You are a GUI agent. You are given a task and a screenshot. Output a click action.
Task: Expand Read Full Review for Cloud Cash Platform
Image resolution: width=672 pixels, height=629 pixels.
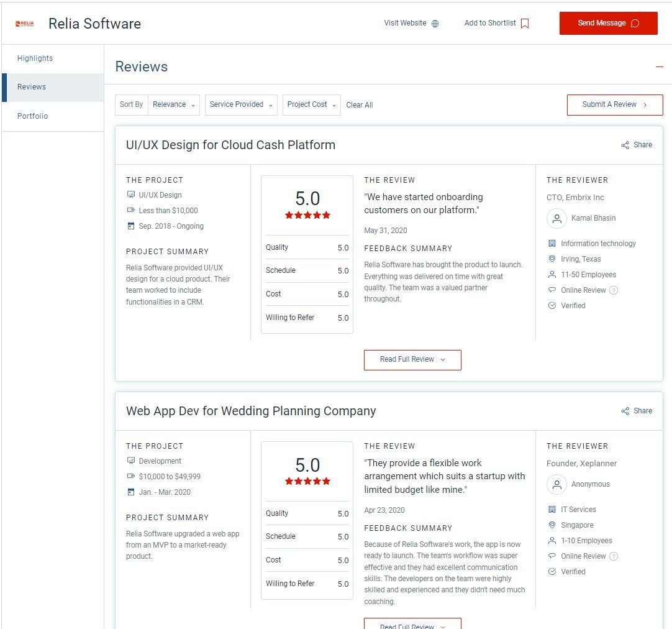pos(412,360)
